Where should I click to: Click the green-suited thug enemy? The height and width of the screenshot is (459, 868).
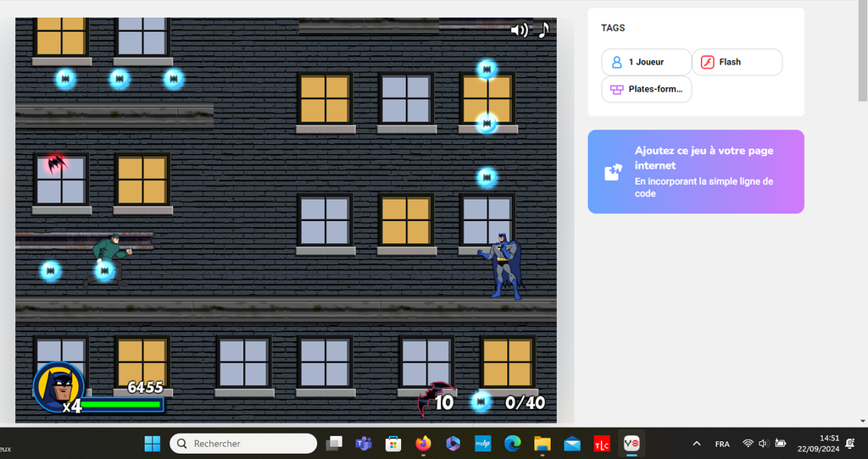(108, 256)
